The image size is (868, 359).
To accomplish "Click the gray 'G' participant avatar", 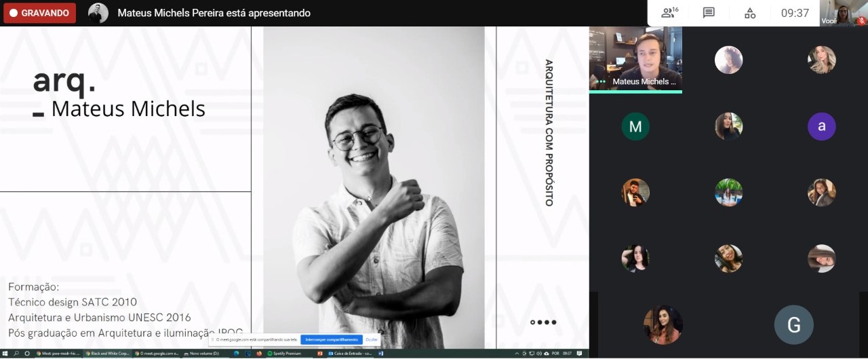I will [793, 325].
